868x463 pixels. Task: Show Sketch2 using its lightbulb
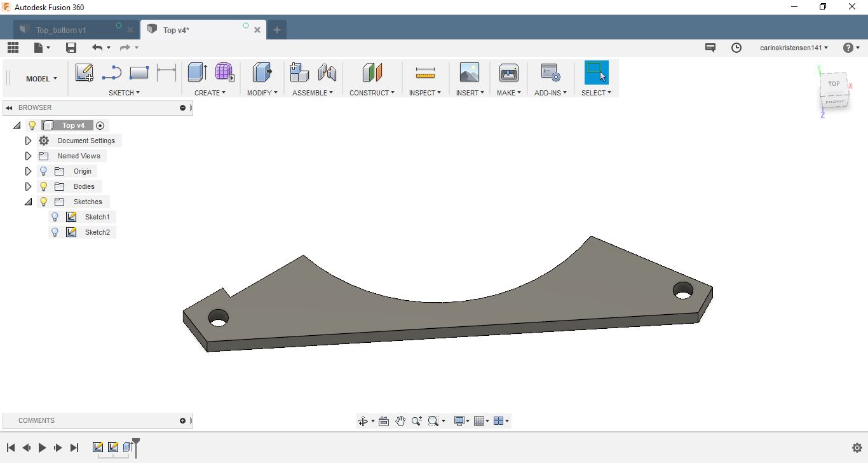pos(55,232)
